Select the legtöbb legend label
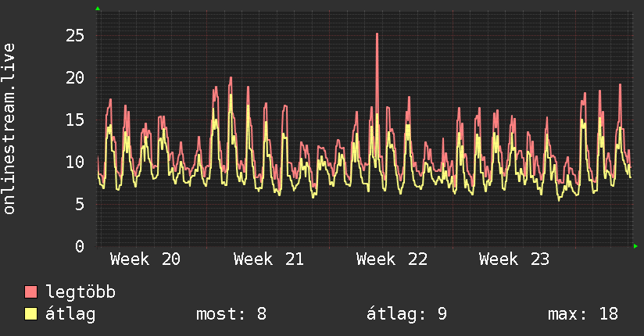644x336 pixels. (80, 292)
